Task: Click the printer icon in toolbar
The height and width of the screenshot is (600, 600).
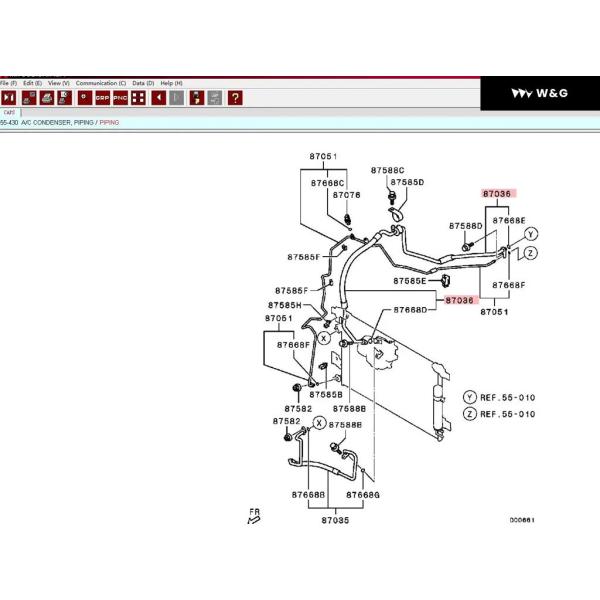Action: 47,97
